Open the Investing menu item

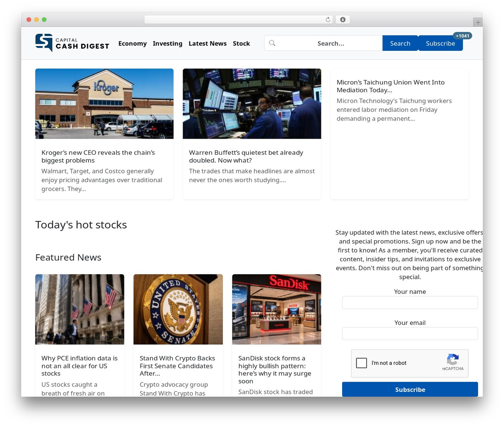tap(168, 43)
